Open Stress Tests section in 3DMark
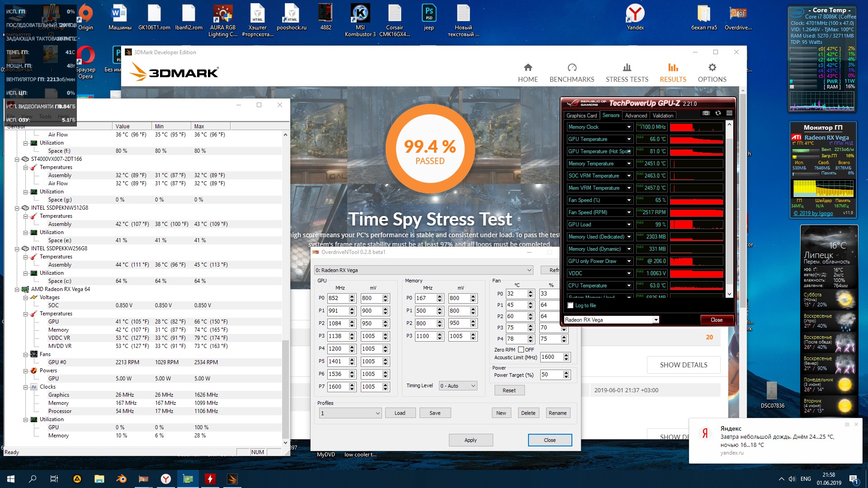The height and width of the screenshot is (488, 868). point(627,73)
